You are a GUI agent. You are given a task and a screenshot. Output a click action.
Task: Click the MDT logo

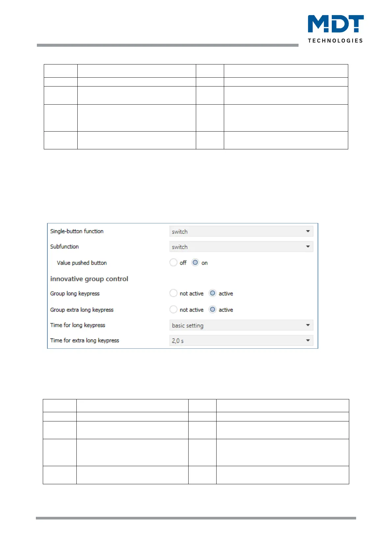click(x=335, y=24)
